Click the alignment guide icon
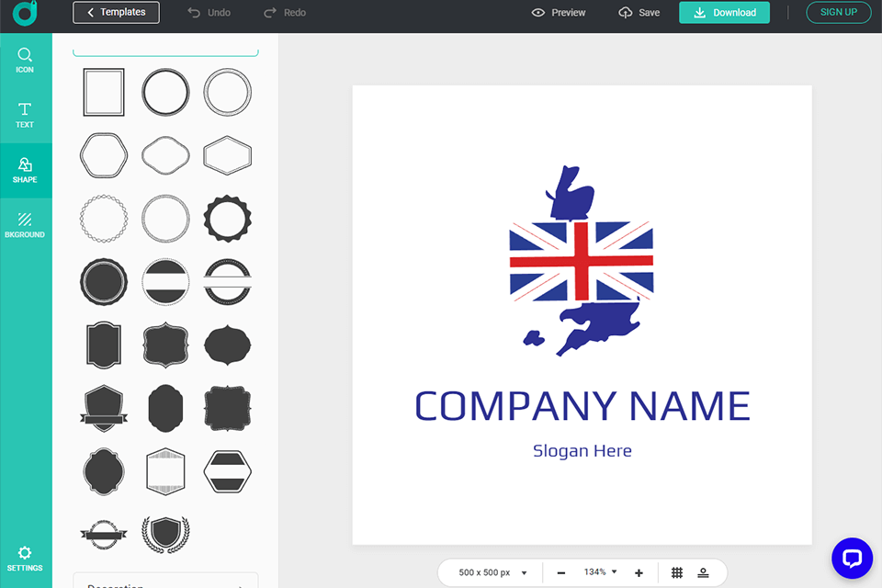 coord(703,572)
